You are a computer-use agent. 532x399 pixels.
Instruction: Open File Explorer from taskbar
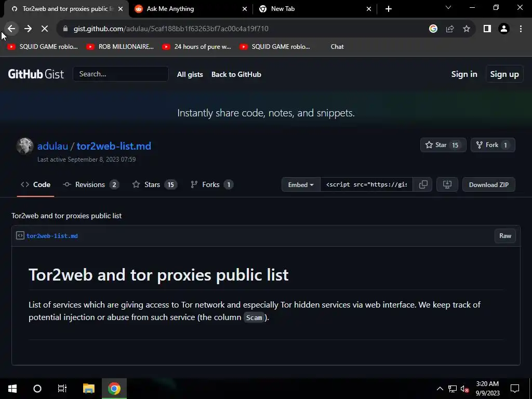pyautogui.click(x=88, y=389)
